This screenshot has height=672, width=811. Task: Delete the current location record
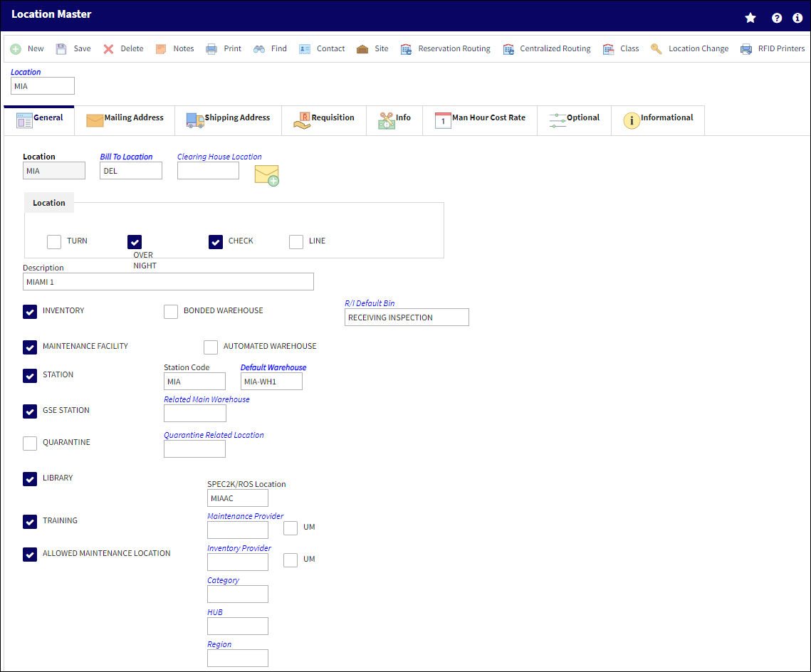123,48
